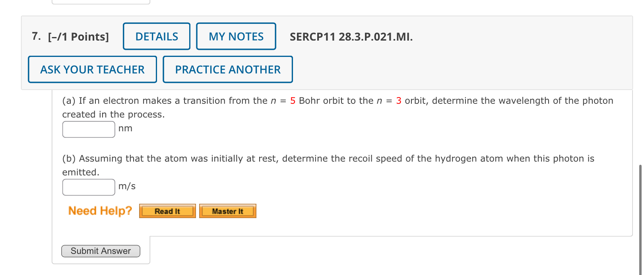Click the m/s unit label in part (b)
The height and width of the screenshot is (275, 644).
pos(126,186)
